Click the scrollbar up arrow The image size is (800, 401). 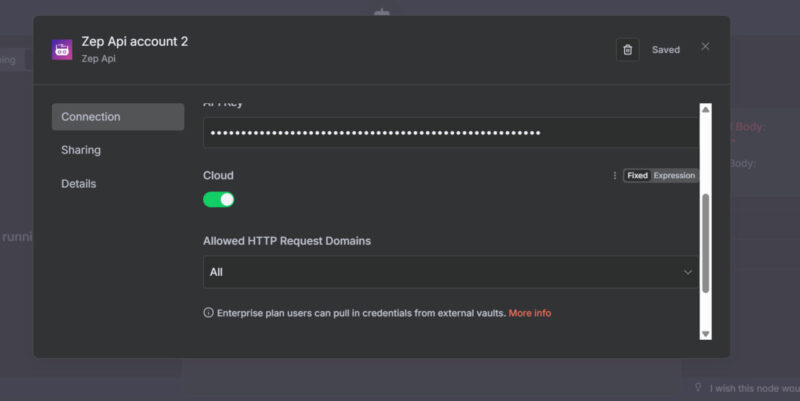(x=705, y=110)
